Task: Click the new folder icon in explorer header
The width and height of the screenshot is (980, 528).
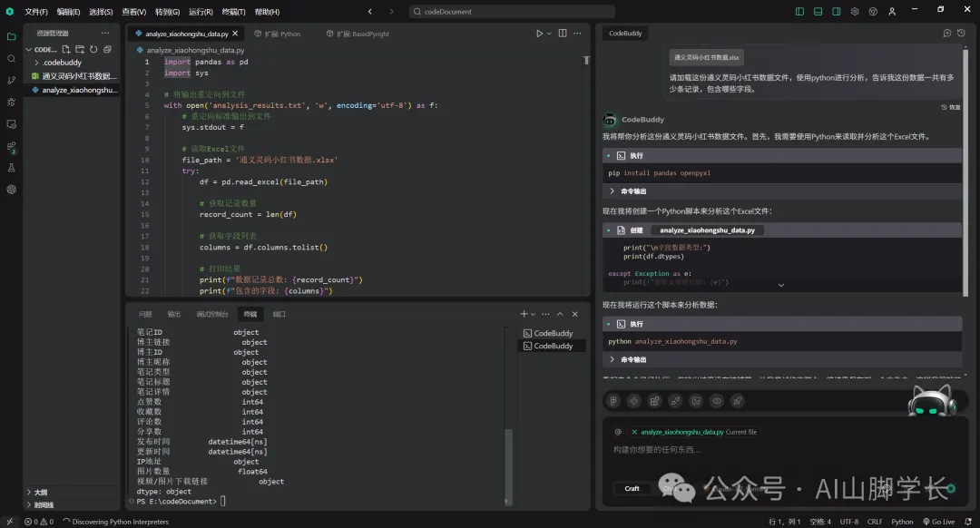Action: point(80,49)
